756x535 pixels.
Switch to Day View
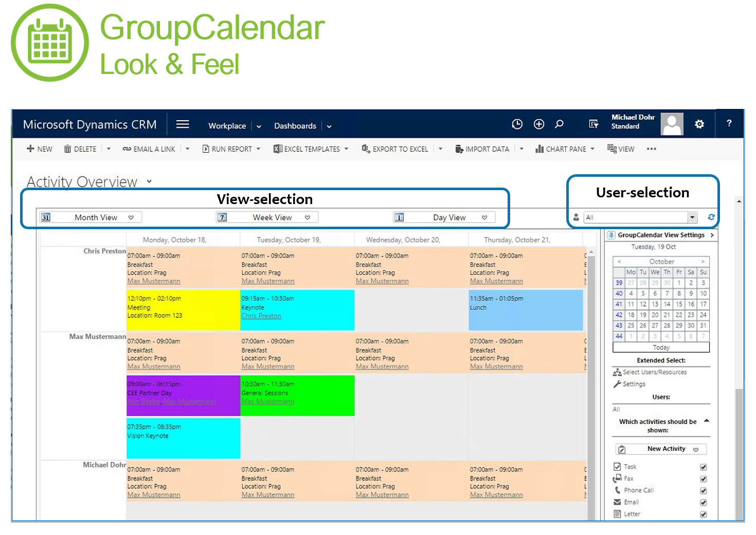pos(444,217)
